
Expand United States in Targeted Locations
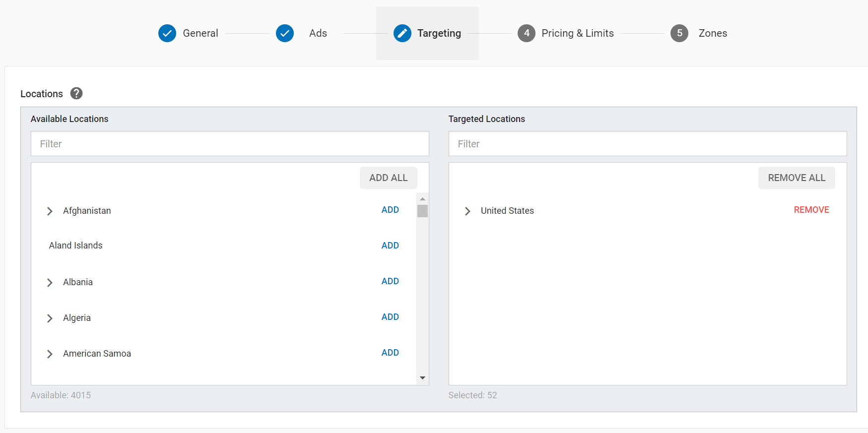coord(467,211)
